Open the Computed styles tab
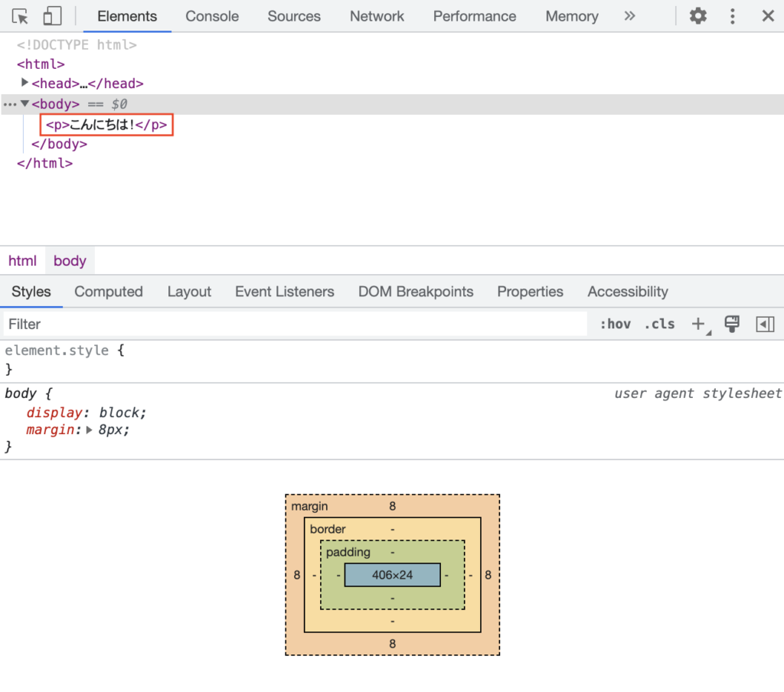This screenshot has width=784, height=692. click(109, 292)
